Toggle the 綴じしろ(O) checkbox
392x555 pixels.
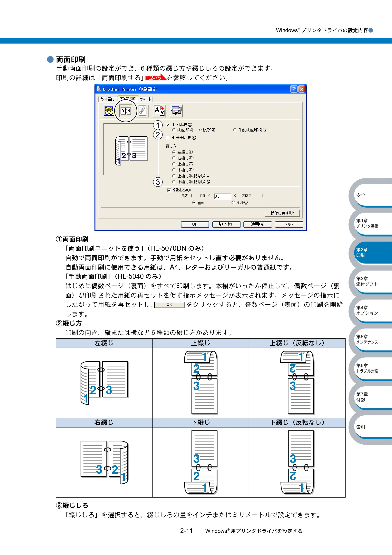[169, 190]
